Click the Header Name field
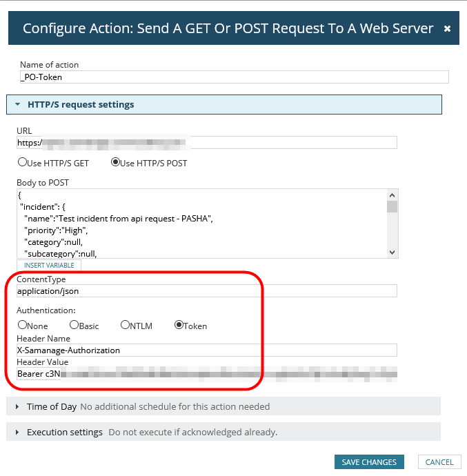The image size is (467, 476). pyautogui.click(x=207, y=350)
